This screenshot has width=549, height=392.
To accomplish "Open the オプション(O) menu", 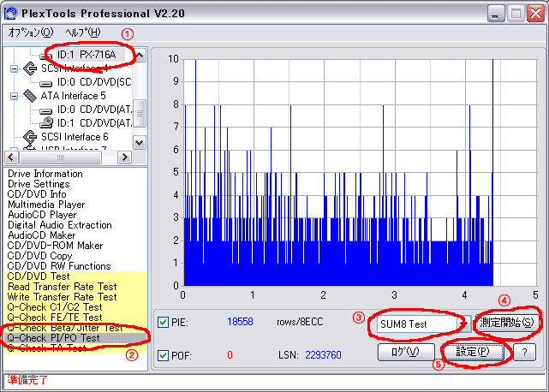I will (x=31, y=33).
